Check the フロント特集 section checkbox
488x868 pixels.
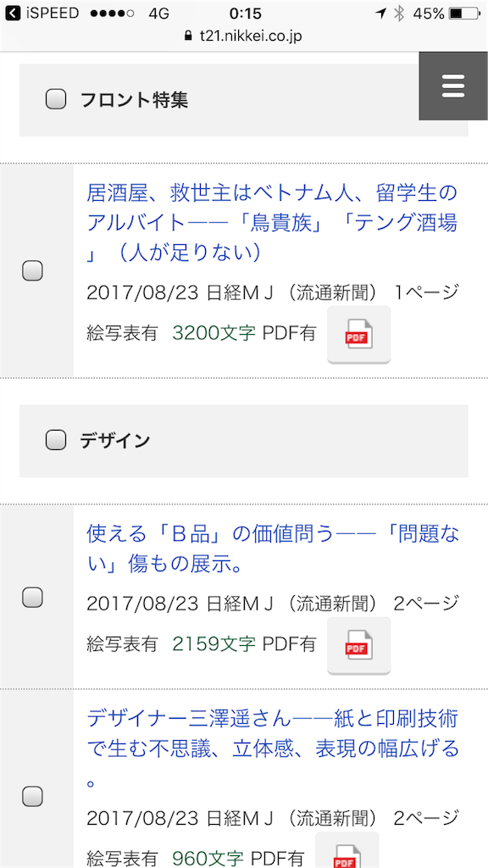[x=55, y=99]
